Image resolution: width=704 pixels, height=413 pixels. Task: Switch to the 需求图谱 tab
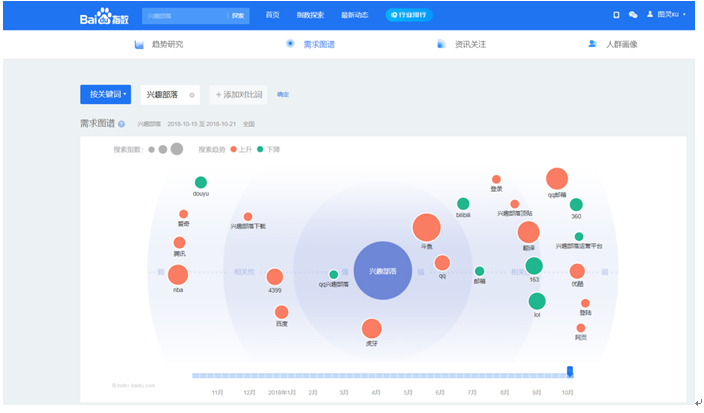tap(319, 44)
